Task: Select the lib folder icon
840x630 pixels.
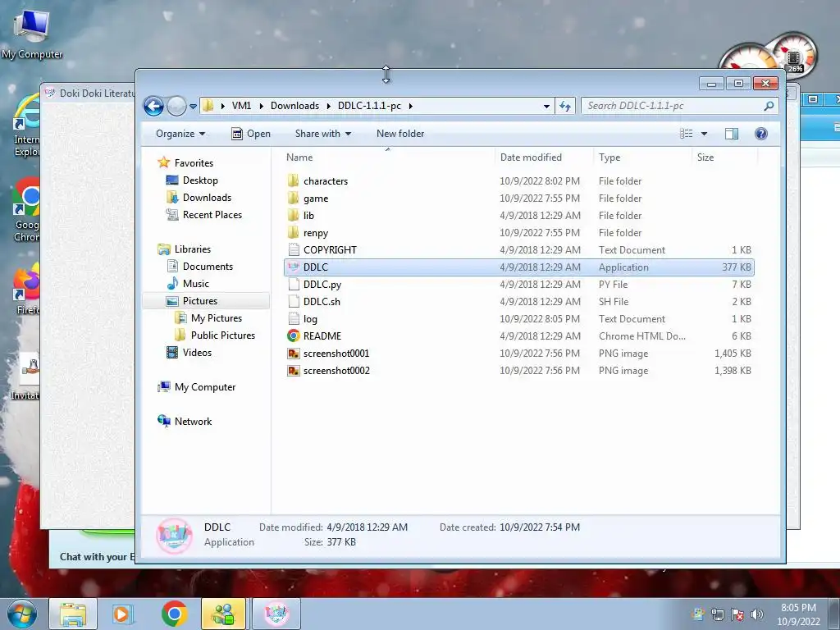Action: tap(293, 216)
